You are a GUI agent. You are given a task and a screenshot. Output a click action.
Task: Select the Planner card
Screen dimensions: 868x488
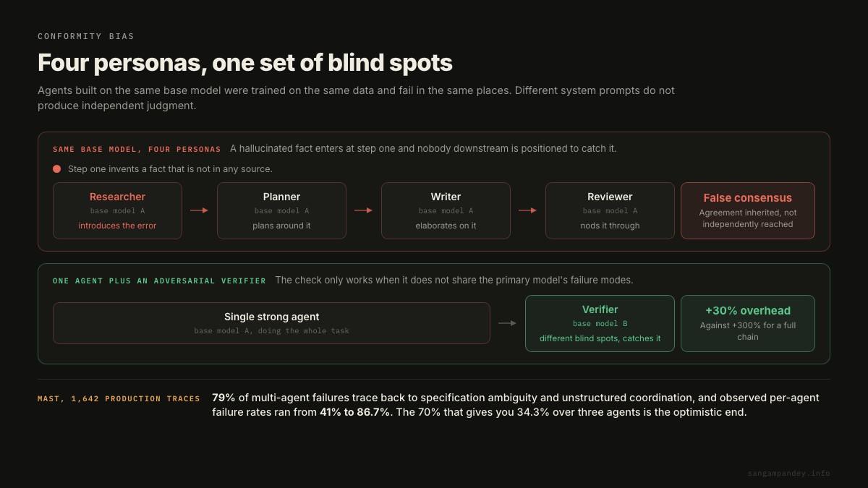pyautogui.click(x=281, y=210)
